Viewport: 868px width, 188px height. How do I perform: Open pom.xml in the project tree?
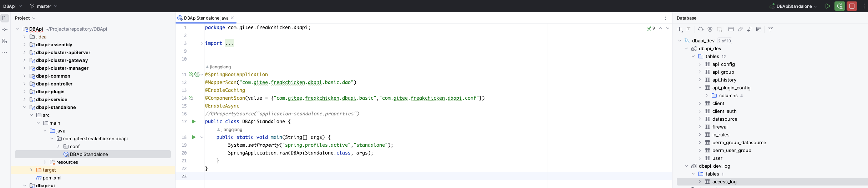pos(52,178)
